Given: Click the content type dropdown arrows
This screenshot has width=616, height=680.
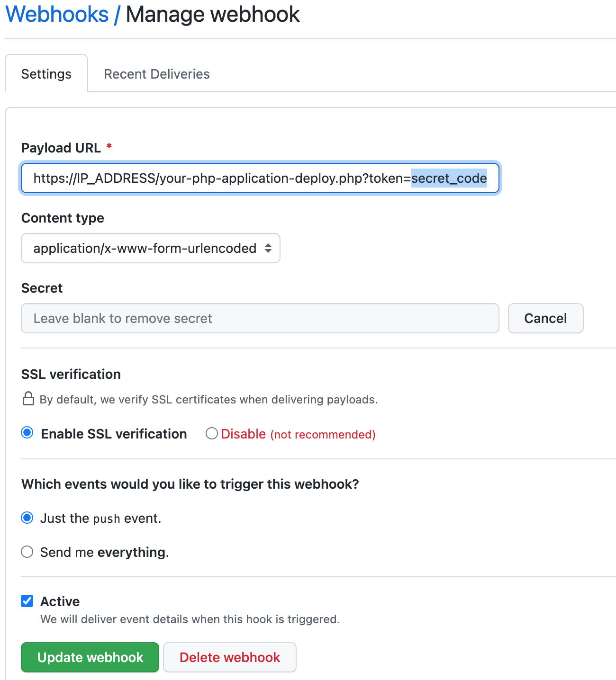Looking at the screenshot, I should 268,248.
